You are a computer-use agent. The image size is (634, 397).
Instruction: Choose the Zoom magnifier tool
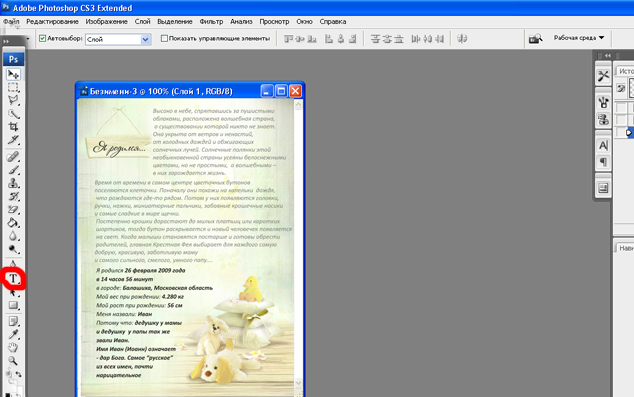(13, 361)
